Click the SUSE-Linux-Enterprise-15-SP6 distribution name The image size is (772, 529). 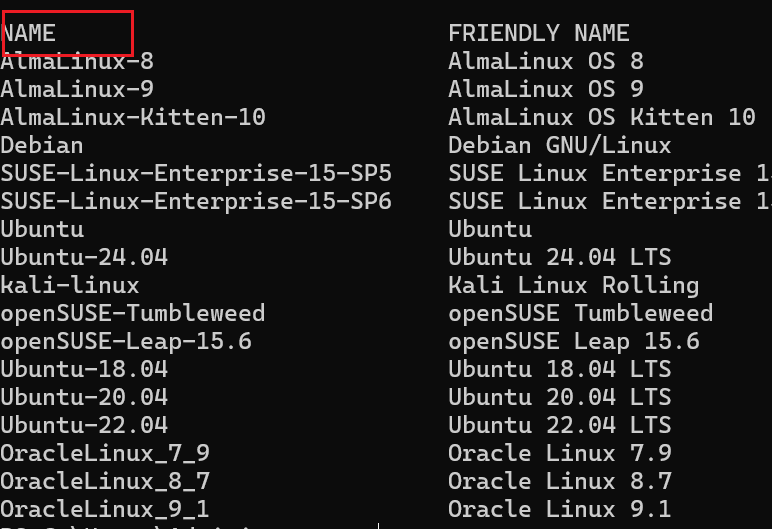pyautogui.click(x=196, y=201)
